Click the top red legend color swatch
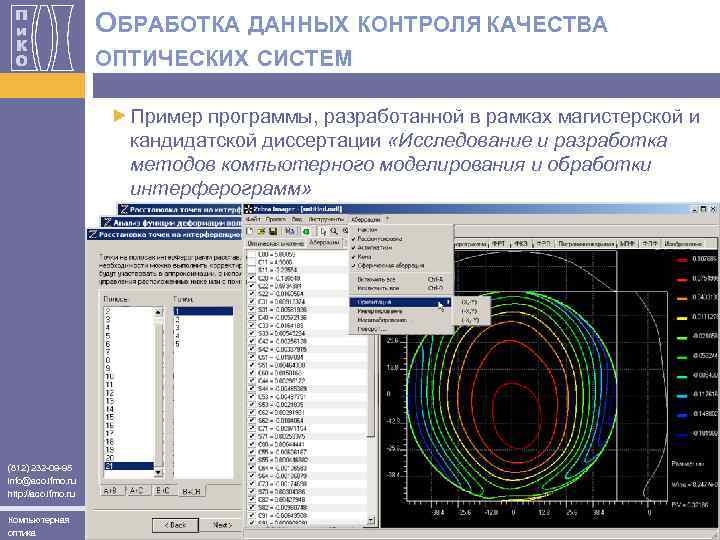This screenshot has height=540, width=720. pos(680,260)
